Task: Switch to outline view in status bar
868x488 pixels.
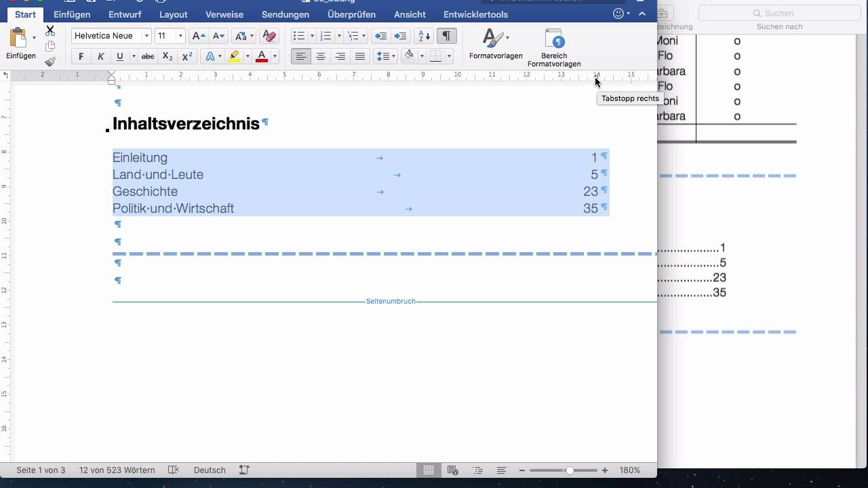Action: [x=477, y=470]
